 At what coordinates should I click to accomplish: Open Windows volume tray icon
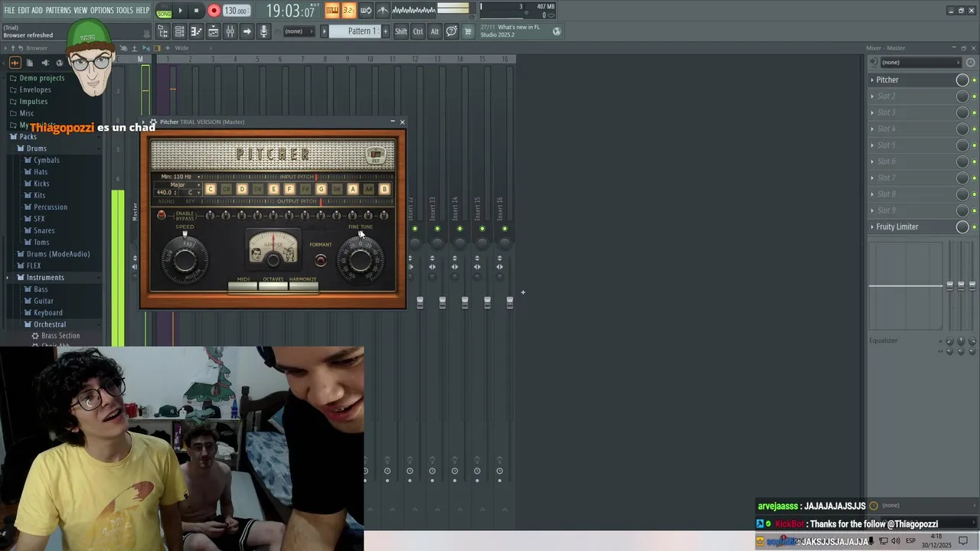(x=896, y=541)
